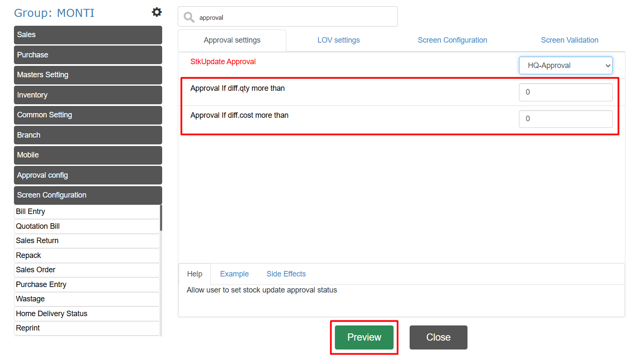
Task: Click the magnifier search icon
Action: point(189,17)
